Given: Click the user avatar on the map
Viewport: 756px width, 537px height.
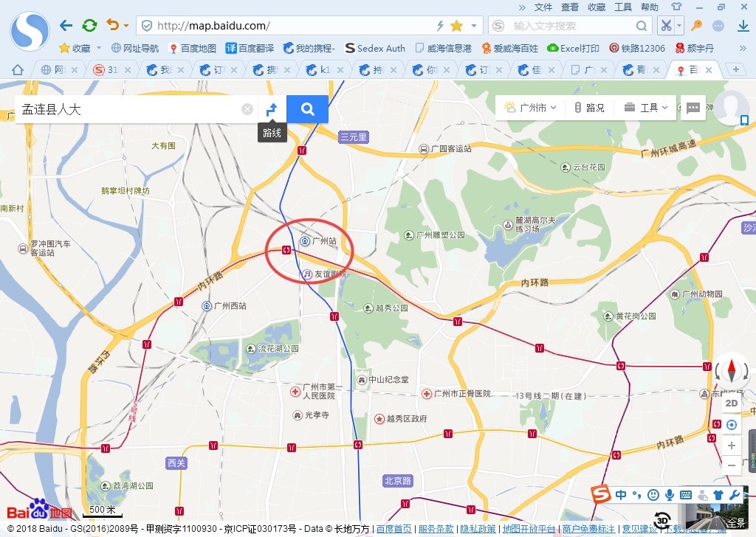Looking at the screenshot, I should point(732,107).
